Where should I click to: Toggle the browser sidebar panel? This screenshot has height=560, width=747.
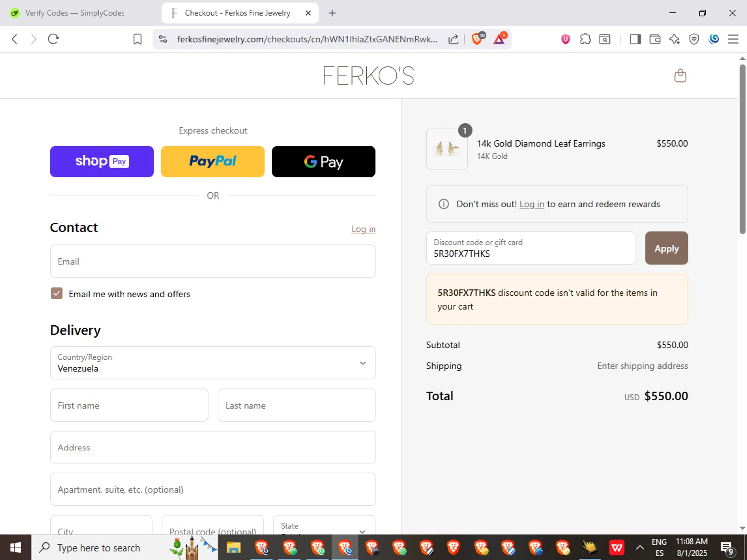(635, 39)
